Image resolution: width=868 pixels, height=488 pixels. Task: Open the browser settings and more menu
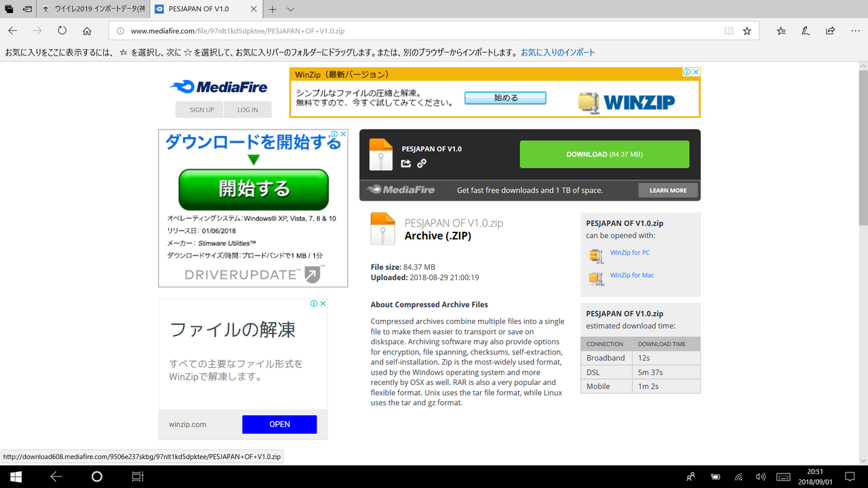pyautogui.click(x=855, y=30)
